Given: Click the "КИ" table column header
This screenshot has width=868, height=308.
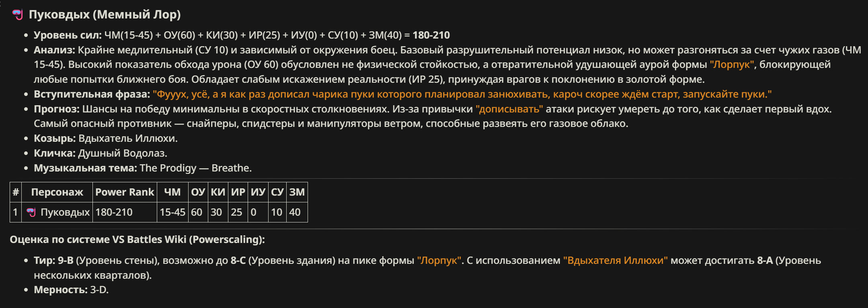Looking at the screenshot, I should [x=218, y=192].
